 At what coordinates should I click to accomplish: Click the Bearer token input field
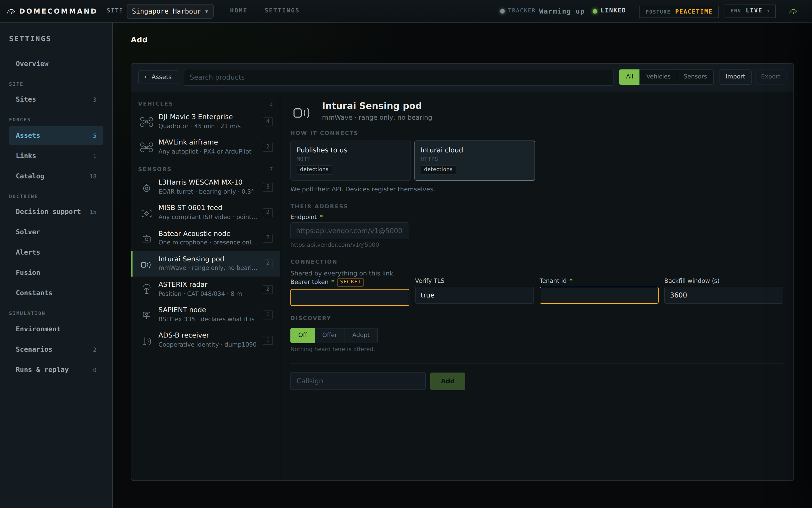(350, 297)
